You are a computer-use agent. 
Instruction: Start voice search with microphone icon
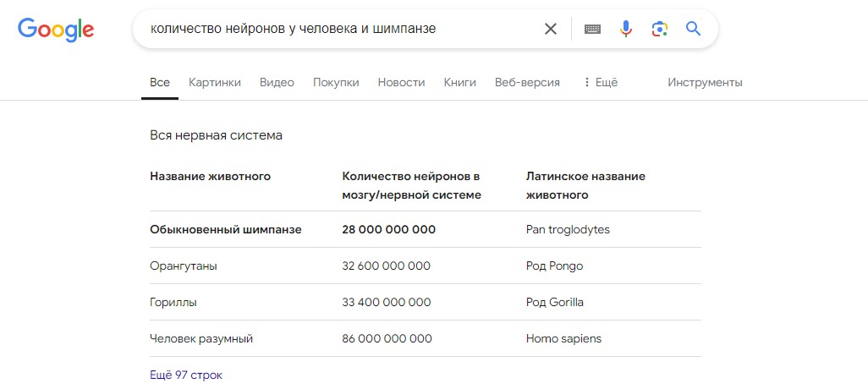[x=625, y=29]
